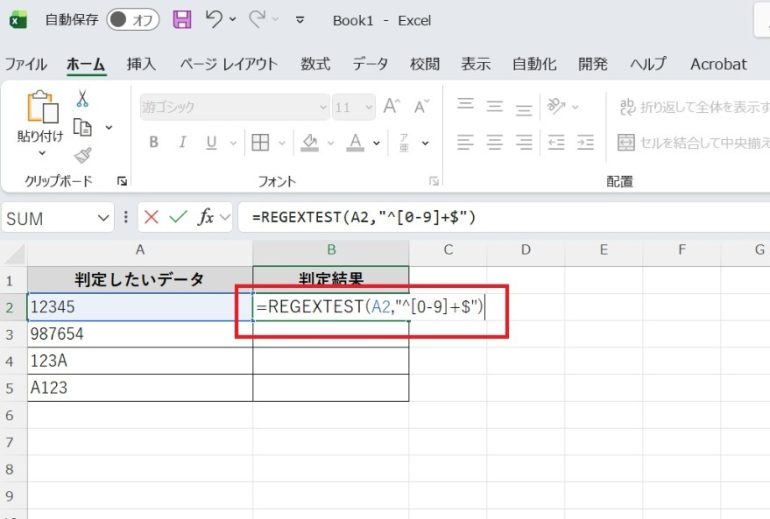Click the Redo arrow icon

[x=257, y=20]
